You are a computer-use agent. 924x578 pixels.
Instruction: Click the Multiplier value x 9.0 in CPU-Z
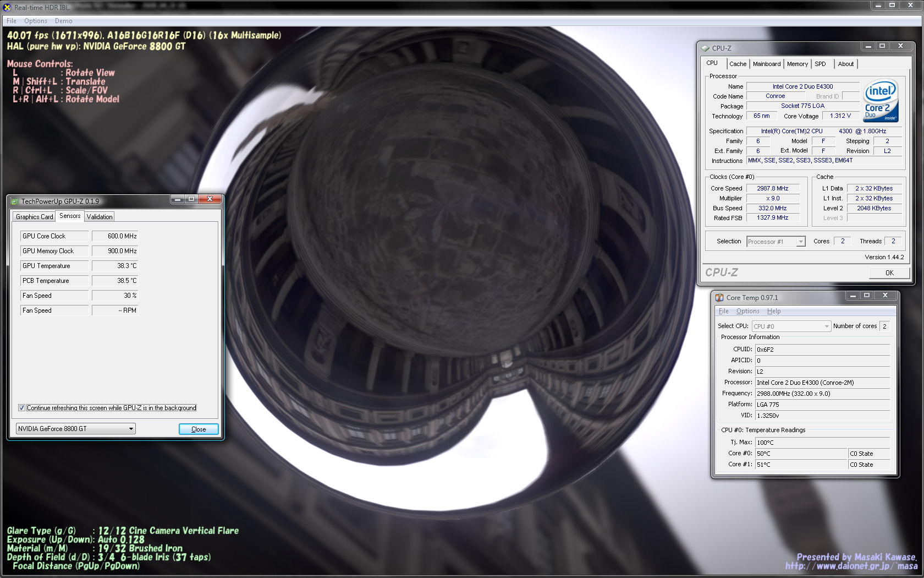point(772,198)
